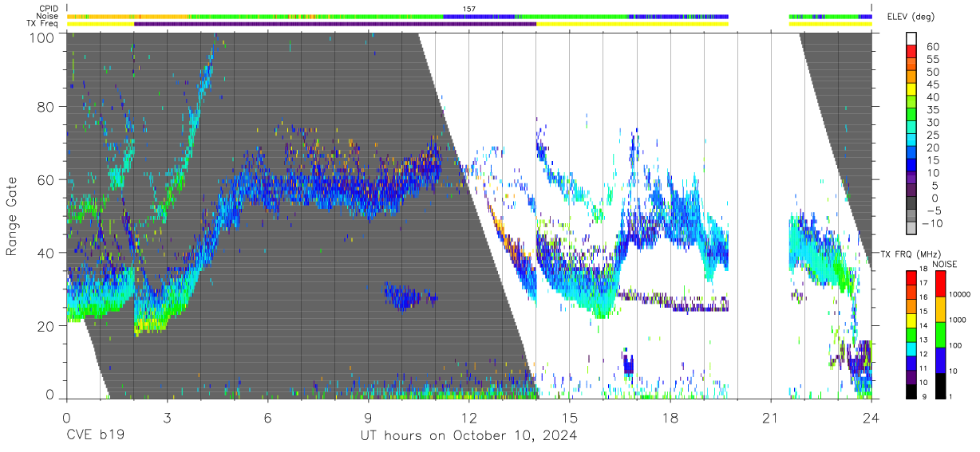980x452 pixels.
Task: Select the red top segment of the TX FRQ colorbar
Action: pos(911,277)
